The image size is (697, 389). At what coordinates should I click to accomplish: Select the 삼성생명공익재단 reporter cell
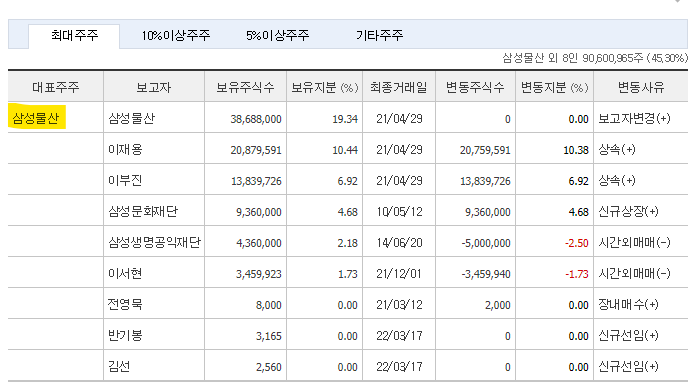pos(154,242)
